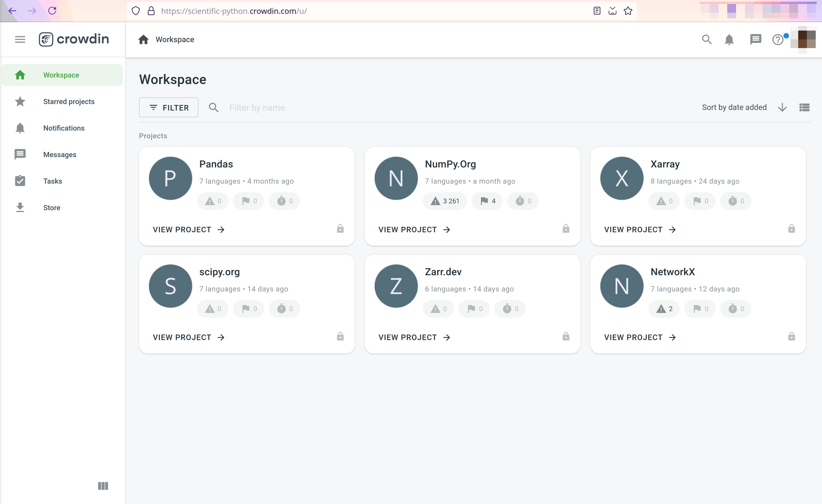Screen dimensions: 822x504
Task: Click the Store download icon in sidebar
Action: [x=20, y=207]
